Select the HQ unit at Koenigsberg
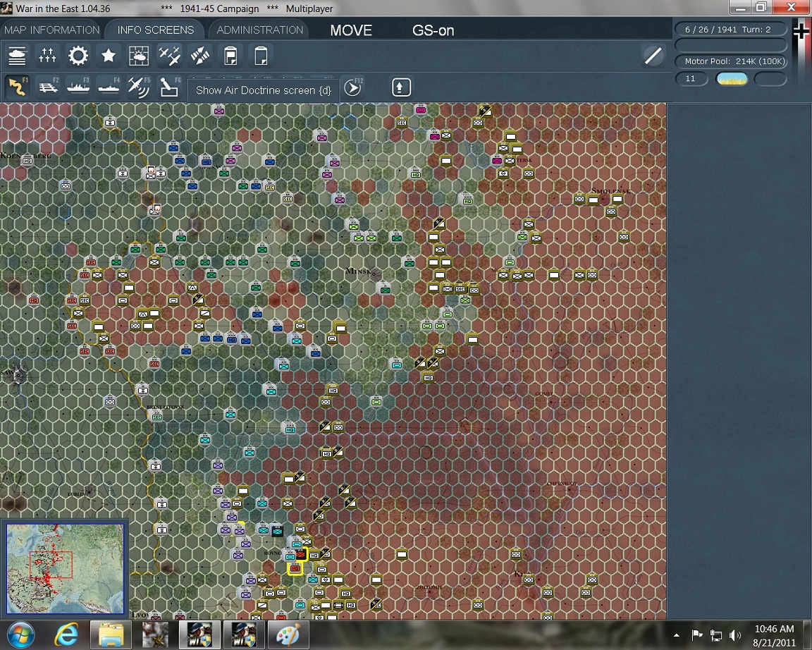Screen dimensions: 812x650 pos(27,161)
